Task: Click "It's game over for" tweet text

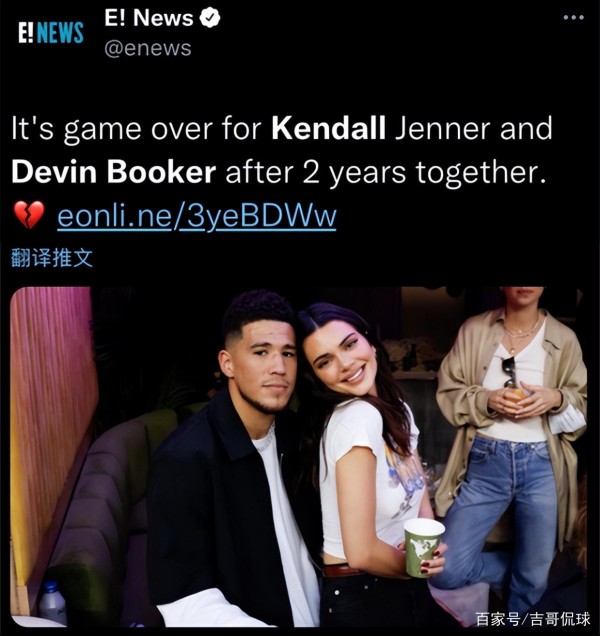Action: [136, 130]
